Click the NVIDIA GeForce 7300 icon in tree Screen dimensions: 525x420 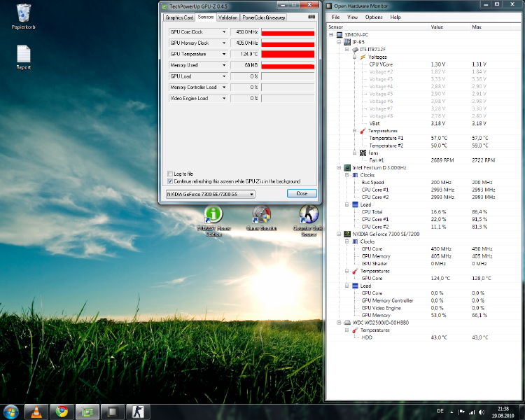347,234
